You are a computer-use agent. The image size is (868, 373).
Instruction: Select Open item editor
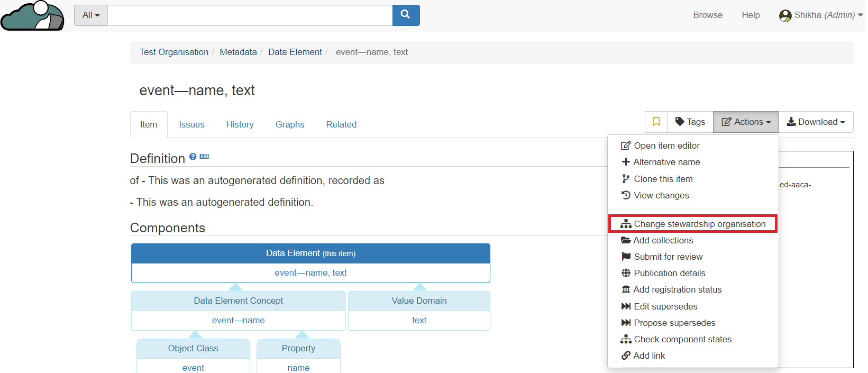click(666, 145)
